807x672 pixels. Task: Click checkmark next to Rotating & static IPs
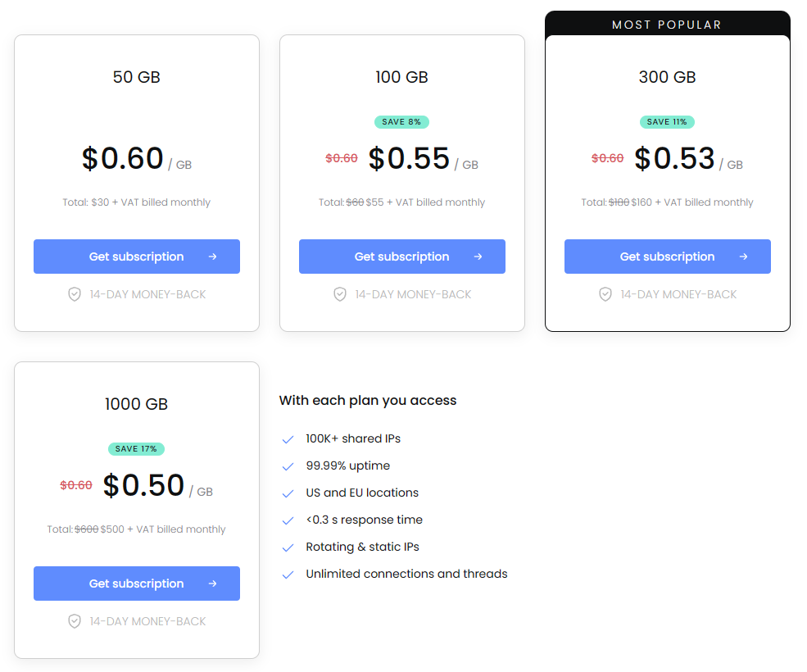(288, 547)
